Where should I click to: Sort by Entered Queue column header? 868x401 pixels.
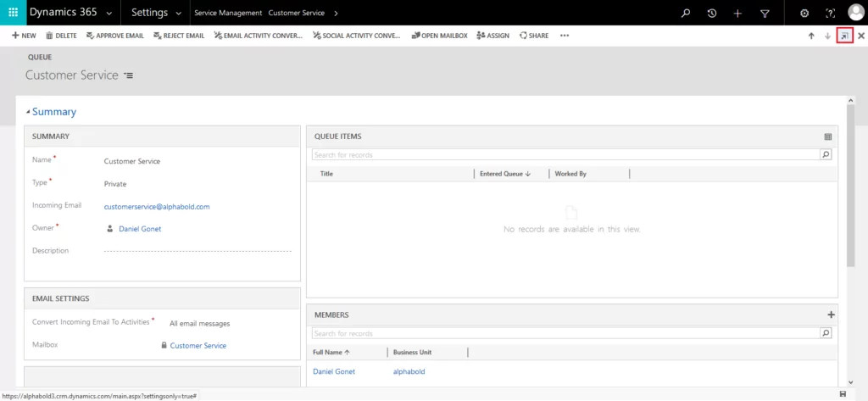click(x=505, y=174)
